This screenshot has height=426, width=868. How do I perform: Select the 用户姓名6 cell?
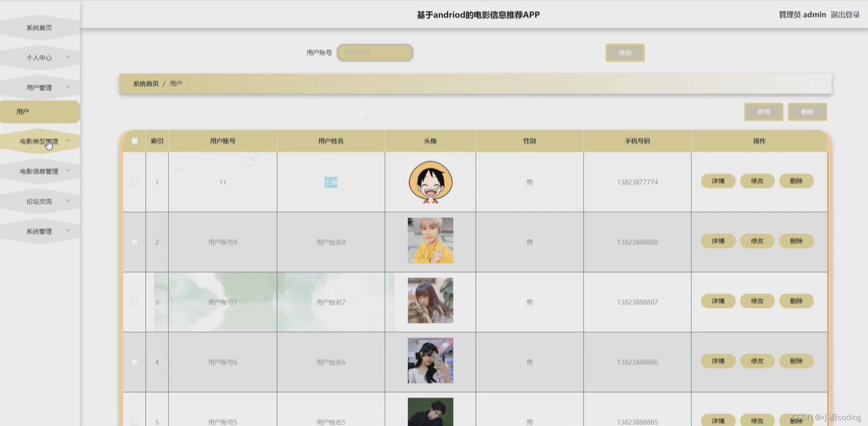click(x=331, y=362)
